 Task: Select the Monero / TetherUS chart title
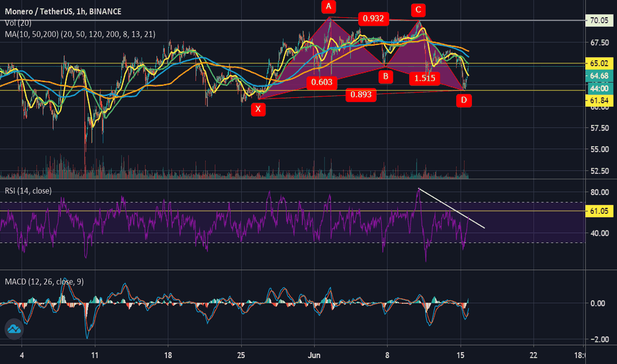pyautogui.click(x=63, y=11)
